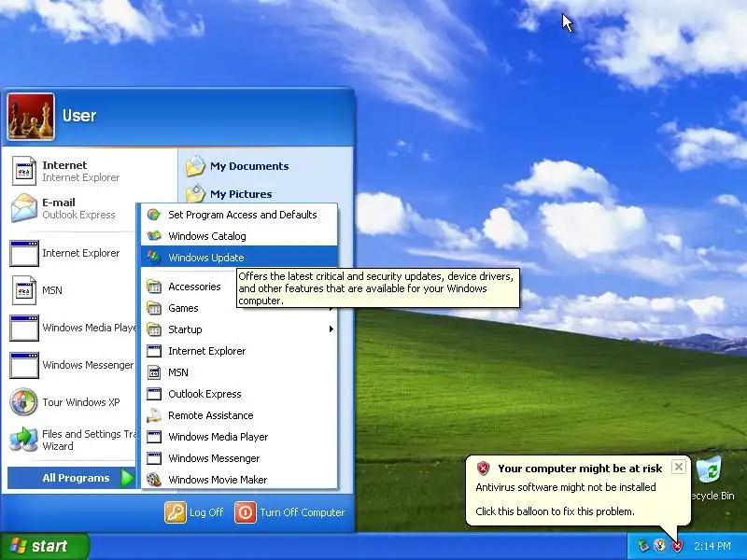This screenshot has height=560, width=747.
Task: Click the Tour Windows XP icon
Action: click(x=24, y=402)
